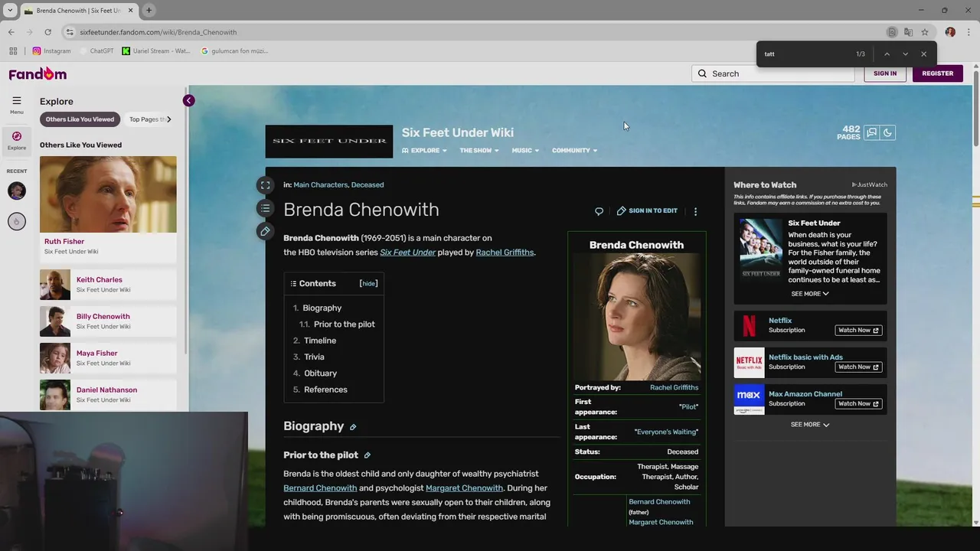This screenshot has height=551, width=980.
Task: Click the Fandom Search field
Action: tap(773, 73)
